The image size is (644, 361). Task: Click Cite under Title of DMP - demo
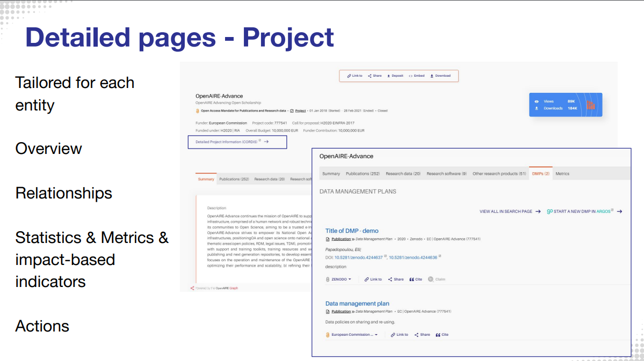point(416,279)
